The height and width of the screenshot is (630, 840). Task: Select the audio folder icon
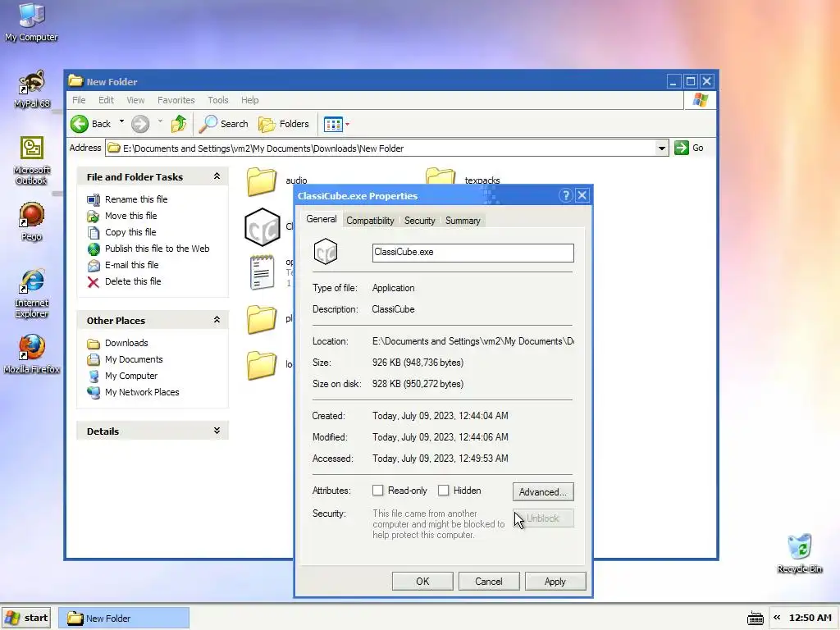pos(262,181)
